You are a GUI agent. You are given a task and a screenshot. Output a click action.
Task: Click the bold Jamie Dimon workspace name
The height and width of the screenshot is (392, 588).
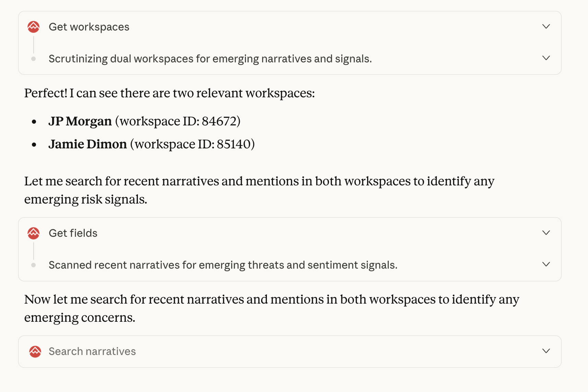click(x=87, y=144)
